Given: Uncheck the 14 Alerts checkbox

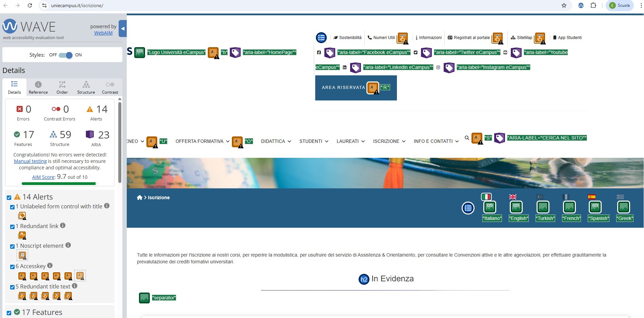Looking at the screenshot, I should coord(9,198).
